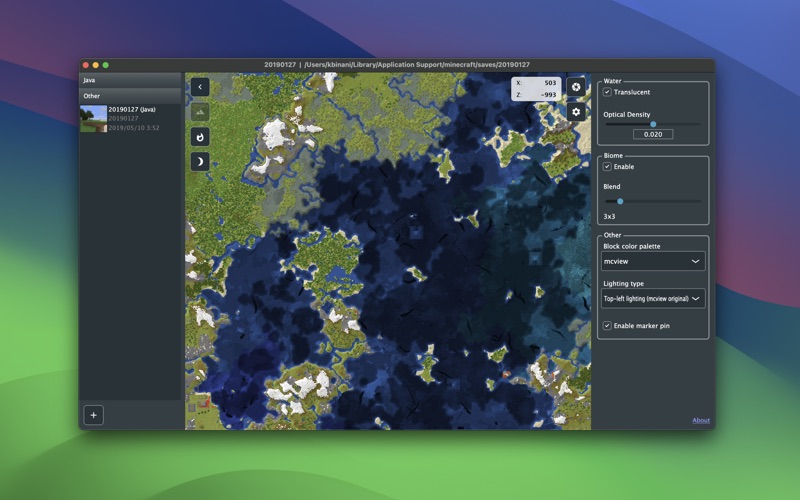Click the 0.020 optical density field
This screenshot has height=500, width=800.
653,134
